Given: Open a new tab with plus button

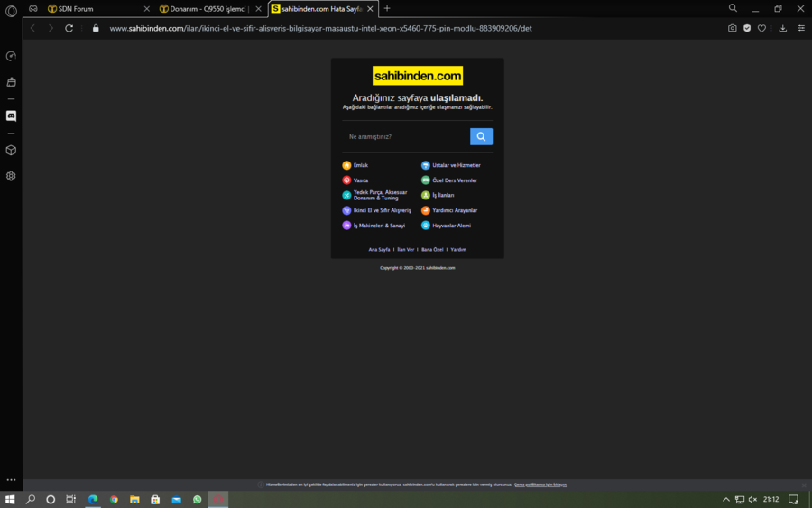Looking at the screenshot, I should [387, 8].
